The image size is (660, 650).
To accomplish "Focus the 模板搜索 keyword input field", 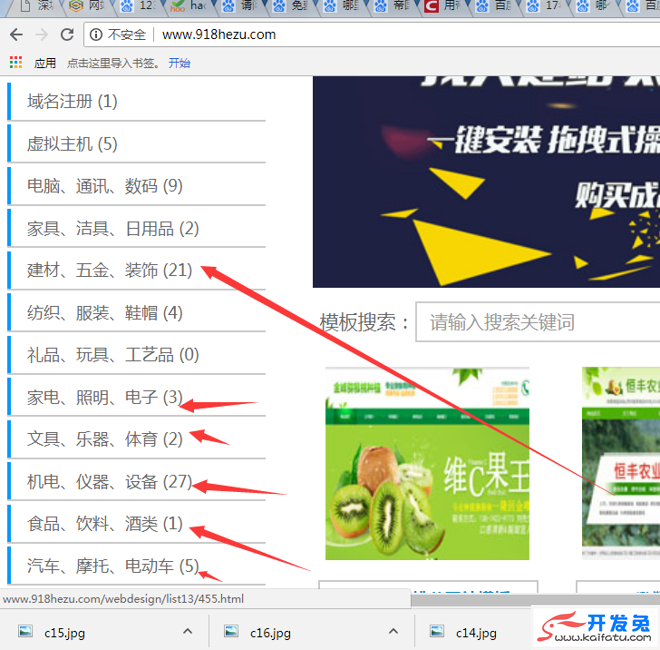I will pyautogui.click(x=540, y=322).
